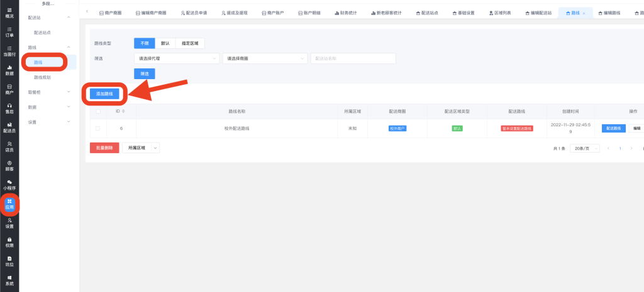644x292 pixels.
Task: Select 指定区域 route type option
Action: (x=190, y=43)
